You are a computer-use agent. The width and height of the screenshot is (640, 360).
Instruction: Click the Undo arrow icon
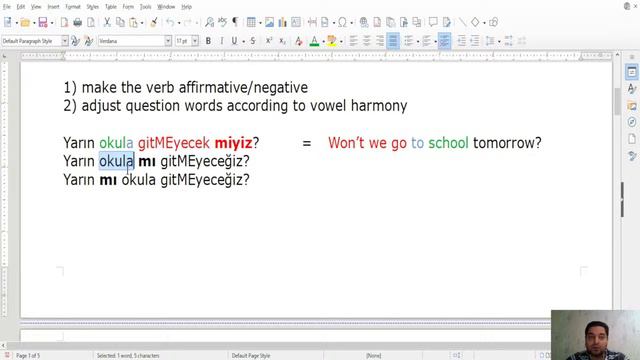click(170, 22)
